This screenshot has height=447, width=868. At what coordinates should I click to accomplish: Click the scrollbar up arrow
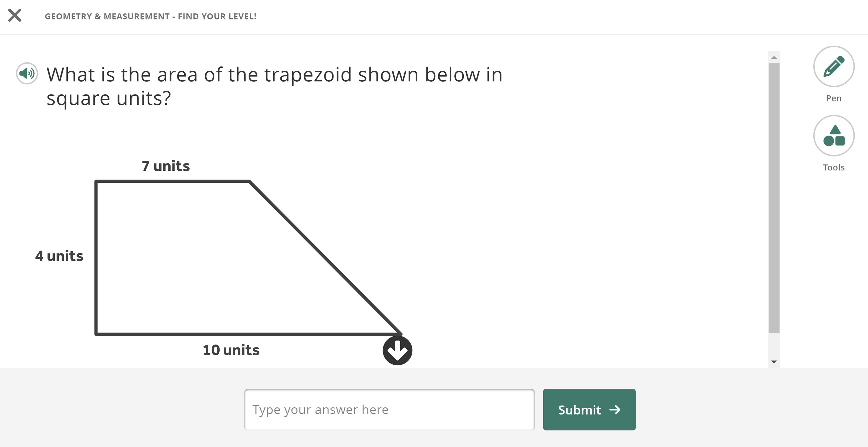tap(774, 58)
